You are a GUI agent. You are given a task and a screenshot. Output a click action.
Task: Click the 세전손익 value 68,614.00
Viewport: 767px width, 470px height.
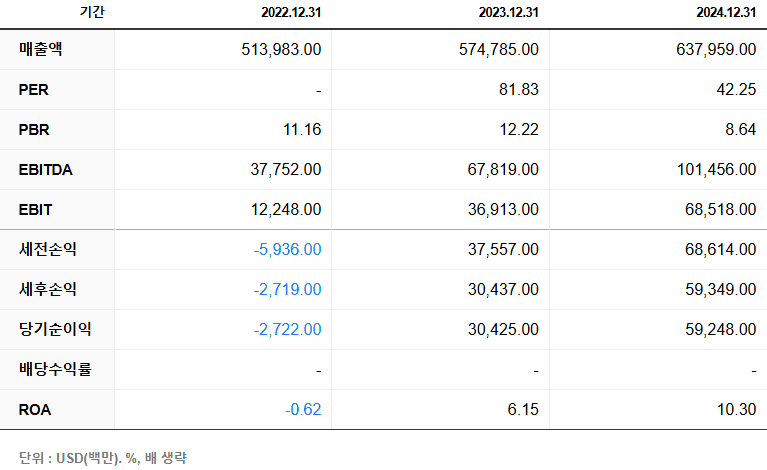tap(721, 249)
